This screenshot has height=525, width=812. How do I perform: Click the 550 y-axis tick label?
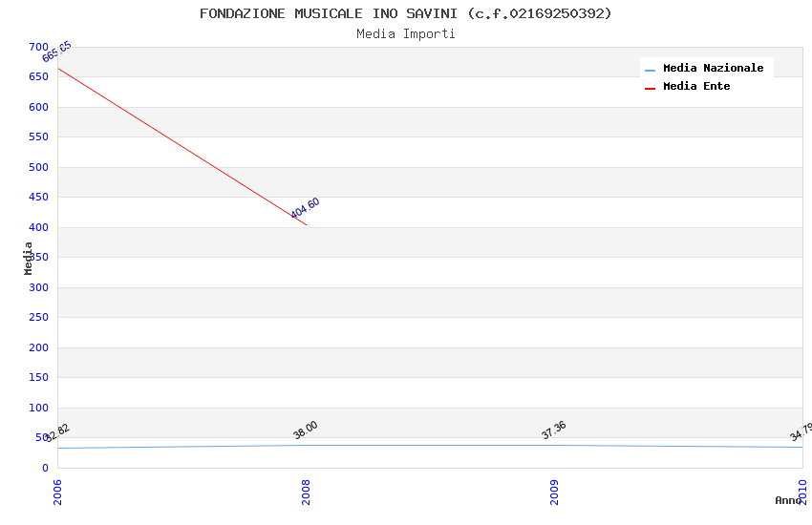click(39, 136)
